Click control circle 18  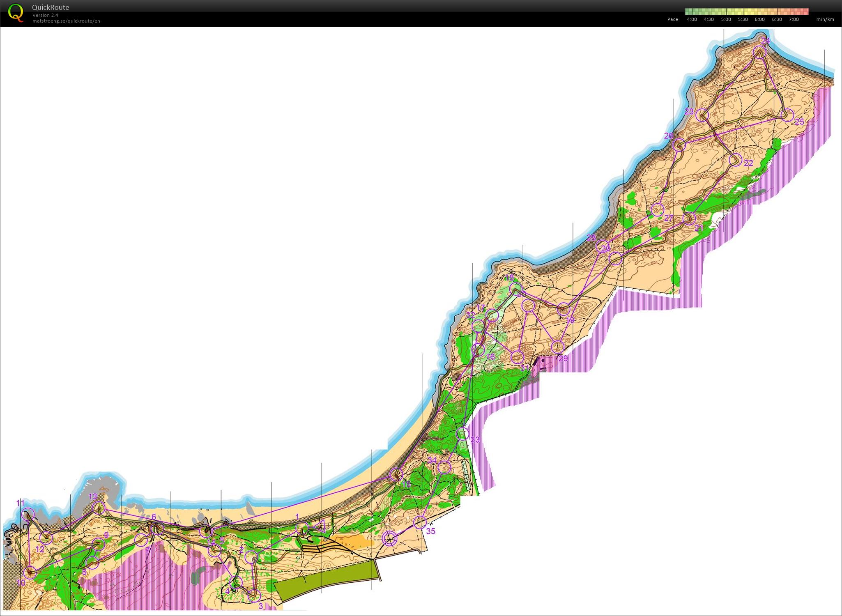pos(516,289)
